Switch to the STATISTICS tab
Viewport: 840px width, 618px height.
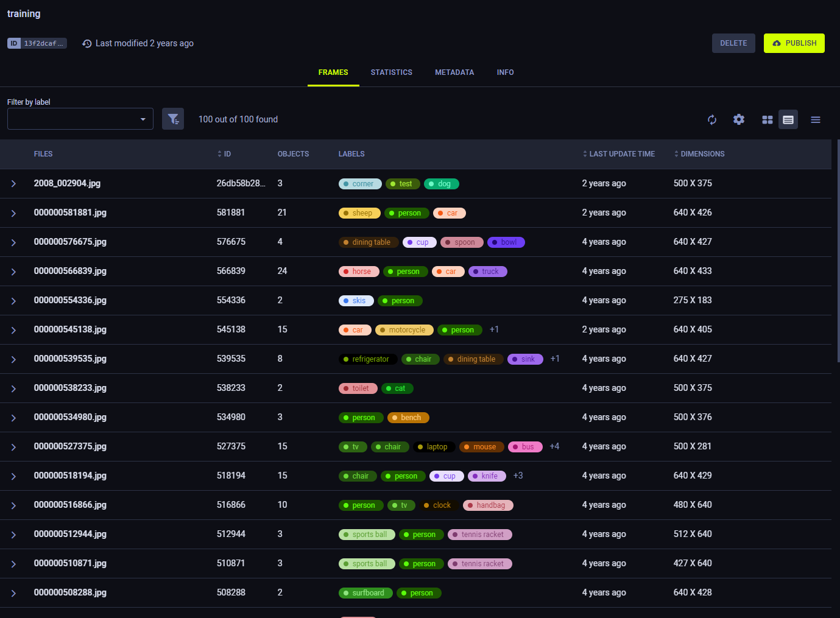(392, 72)
